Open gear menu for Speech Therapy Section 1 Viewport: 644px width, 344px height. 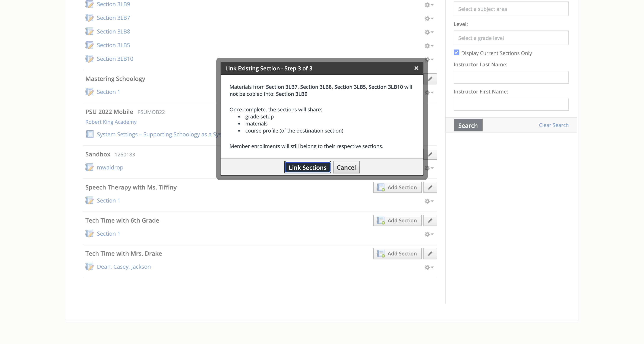429,201
